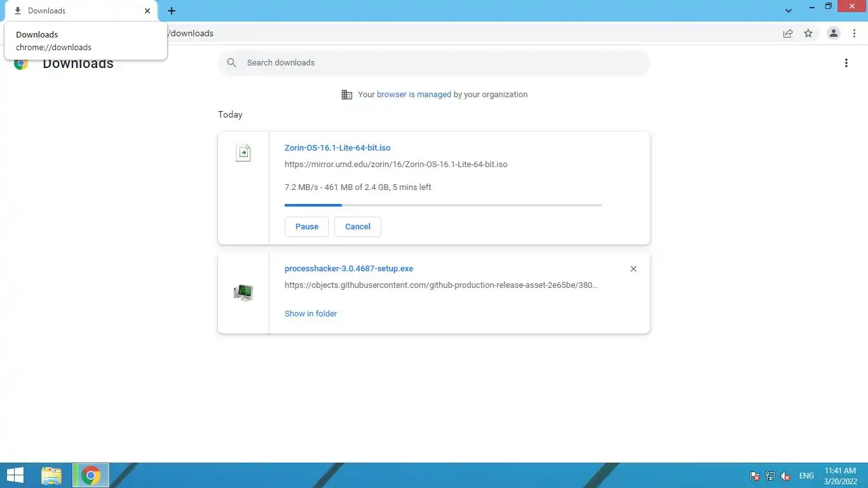Click the Chrome taskbar icon
The height and width of the screenshot is (488, 868).
click(91, 475)
